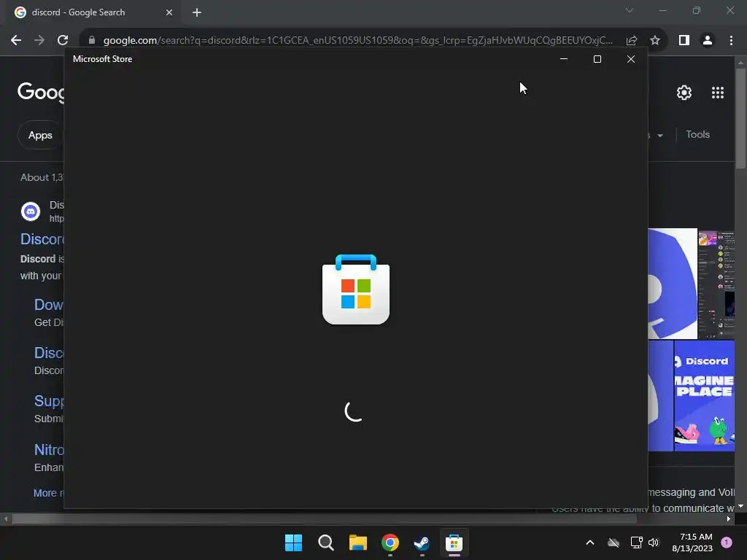Open network settings tray icon
Screen dimensions: 747x560
pos(636,542)
